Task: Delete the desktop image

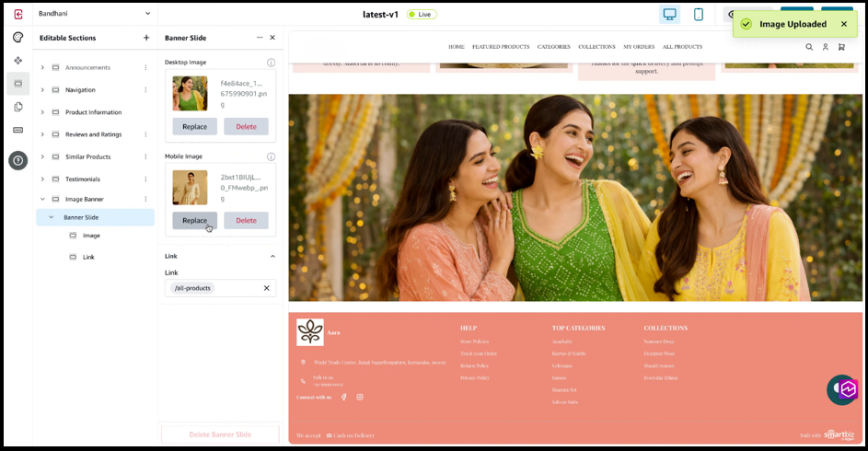Action: pos(246,127)
